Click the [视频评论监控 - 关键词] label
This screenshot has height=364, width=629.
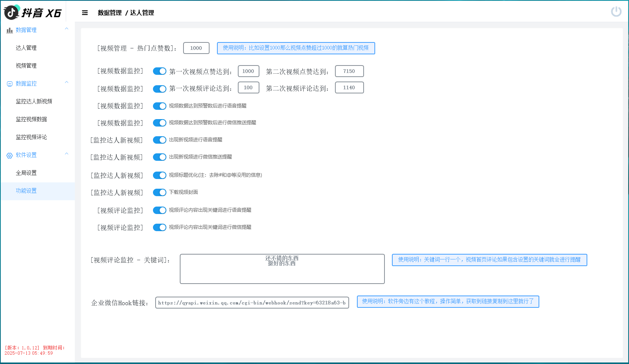(130, 260)
